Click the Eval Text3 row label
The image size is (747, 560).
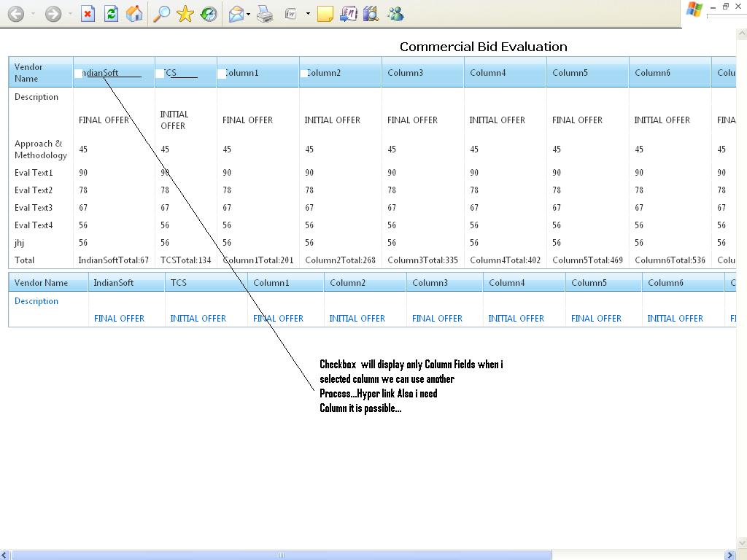(x=34, y=208)
